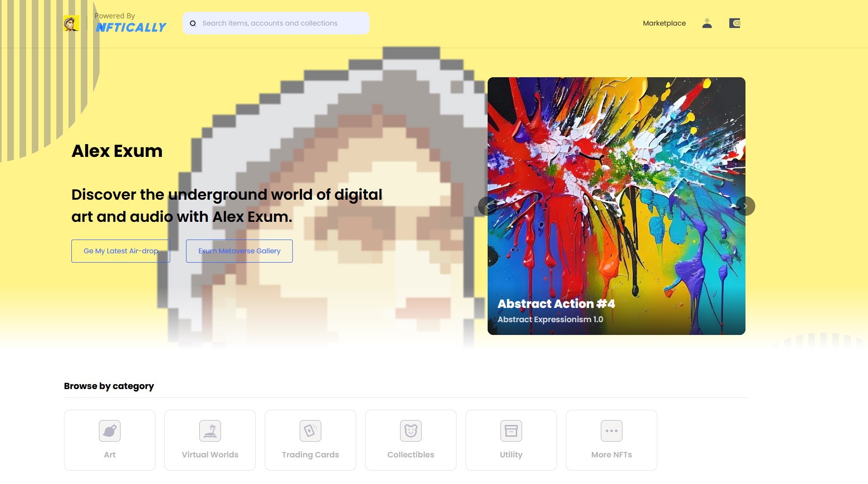Open the Collectibles bear icon
This screenshot has width=868, height=484.
point(411,431)
